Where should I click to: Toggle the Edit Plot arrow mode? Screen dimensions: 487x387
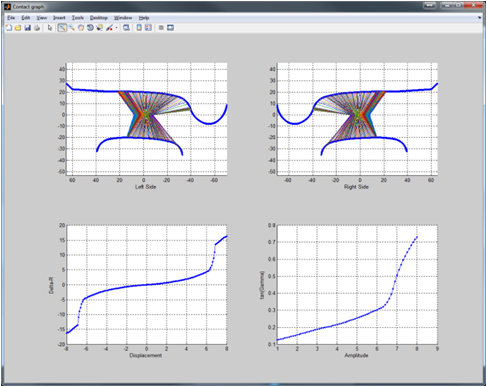(x=50, y=28)
